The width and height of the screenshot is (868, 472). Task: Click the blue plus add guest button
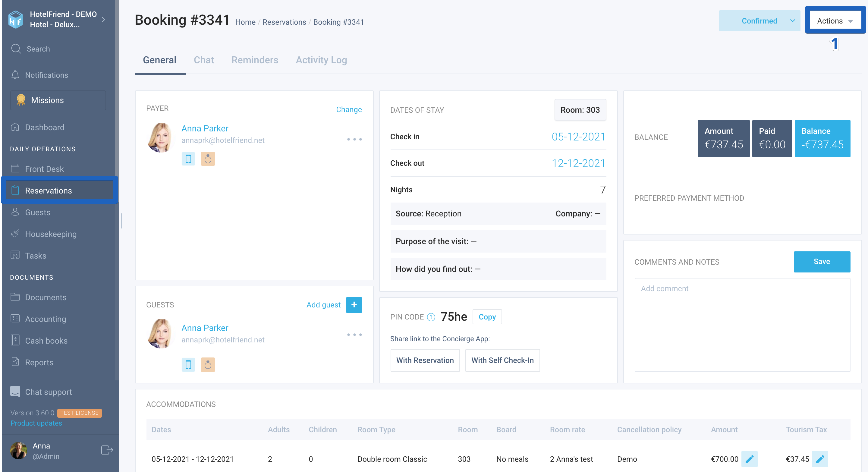pos(354,304)
